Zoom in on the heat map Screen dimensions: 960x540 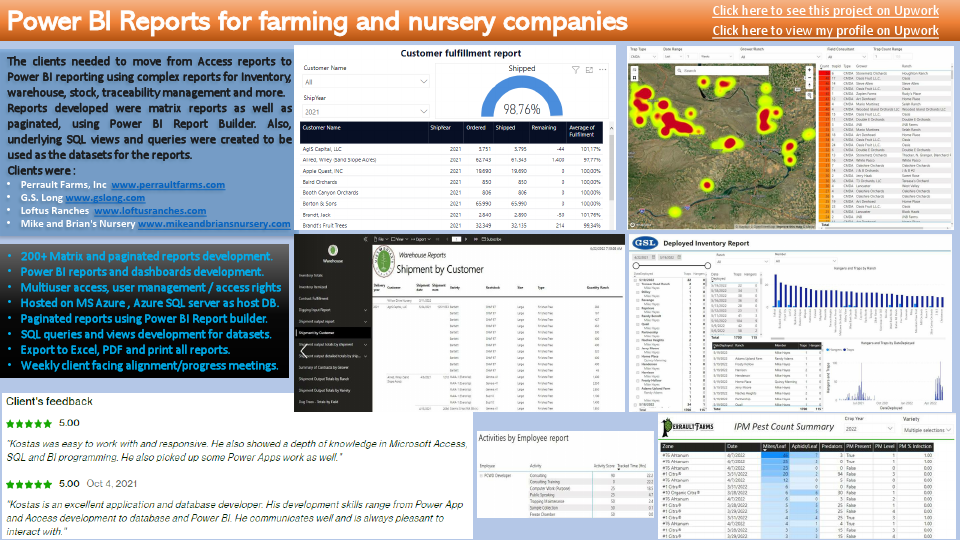click(809, 70)
